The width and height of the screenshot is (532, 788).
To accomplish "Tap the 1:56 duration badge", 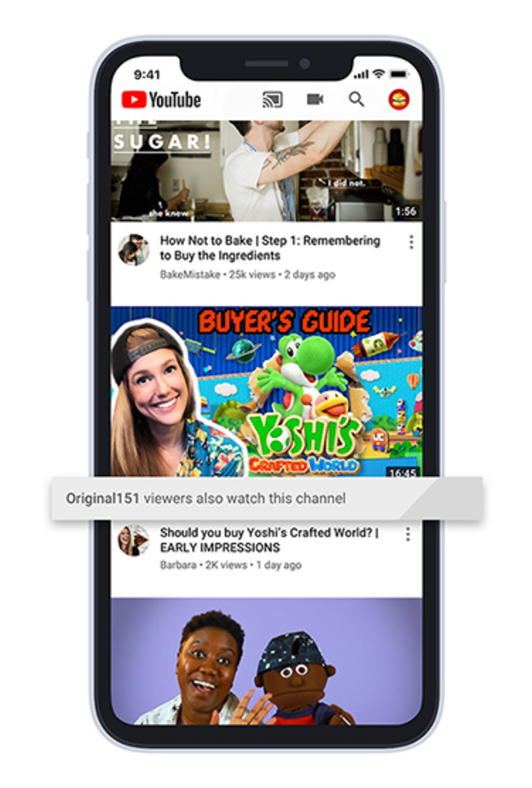I will point(406,211).
